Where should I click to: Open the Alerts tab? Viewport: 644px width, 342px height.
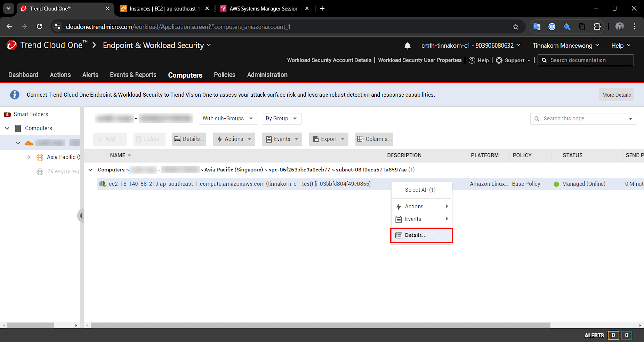[90, 75]
